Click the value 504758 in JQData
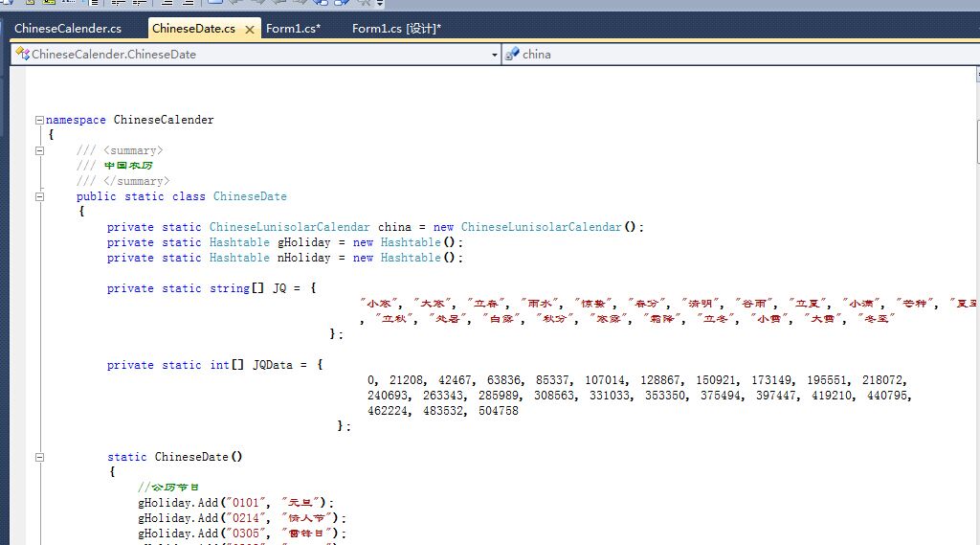 click(x=498, y=411)
